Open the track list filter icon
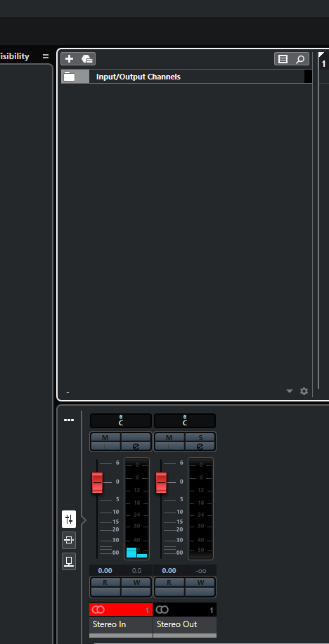329x644 pixels. pyautogui.click(x=283, y=59)
